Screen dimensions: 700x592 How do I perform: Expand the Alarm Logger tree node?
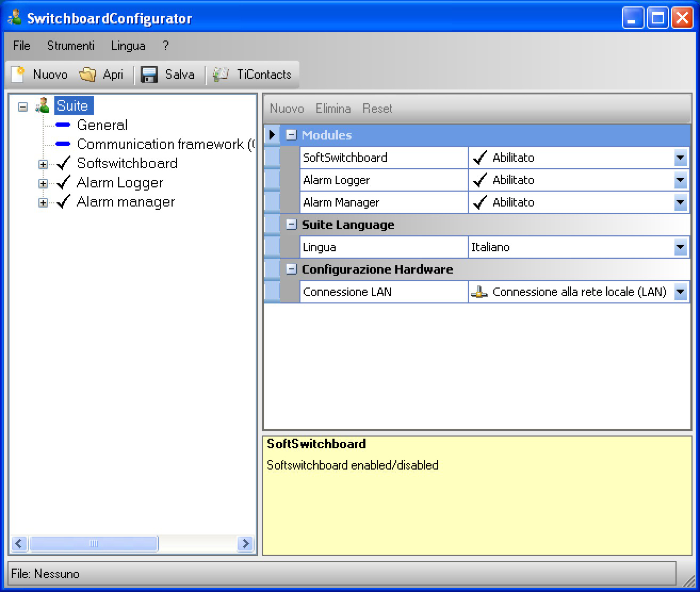[43, 184]
